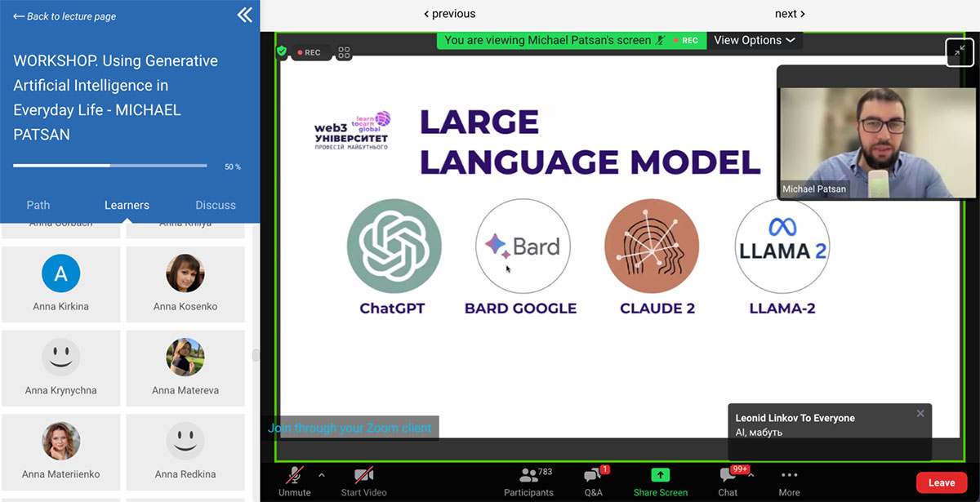Click the 'Anna Kirkina' name label
This screenshot has height=502, width=980.
[x=61, y=307]
